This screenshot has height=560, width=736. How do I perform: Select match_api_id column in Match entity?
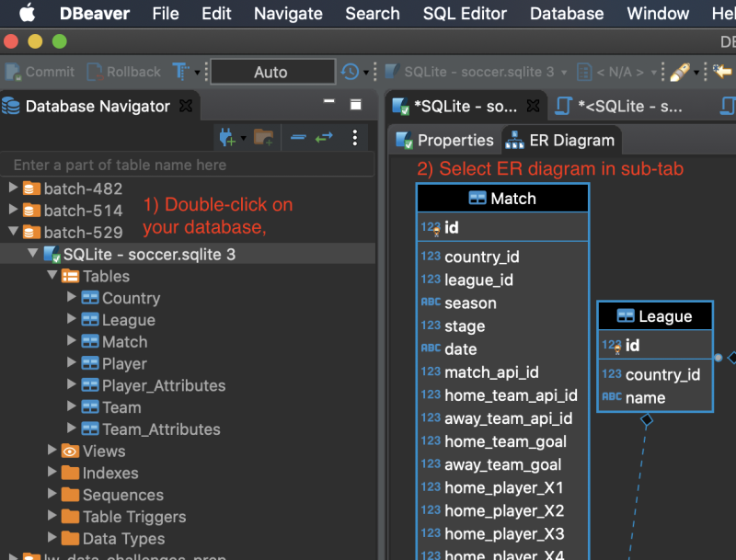pyautogui.click(x=502, y=372)
